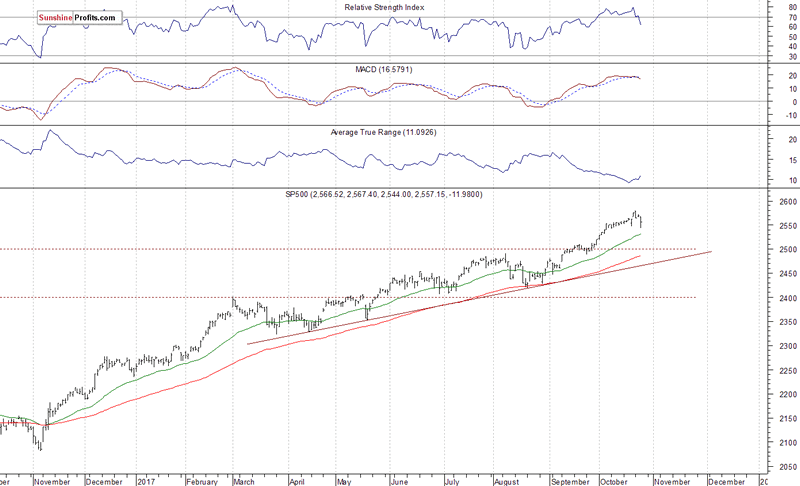Click the November 2016 price low bar

coord(40,444)
